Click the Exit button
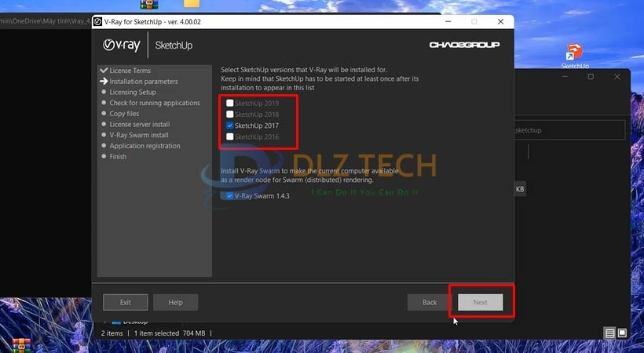Image resolution: width=644 pixels, height=353 pixels. 125,302
